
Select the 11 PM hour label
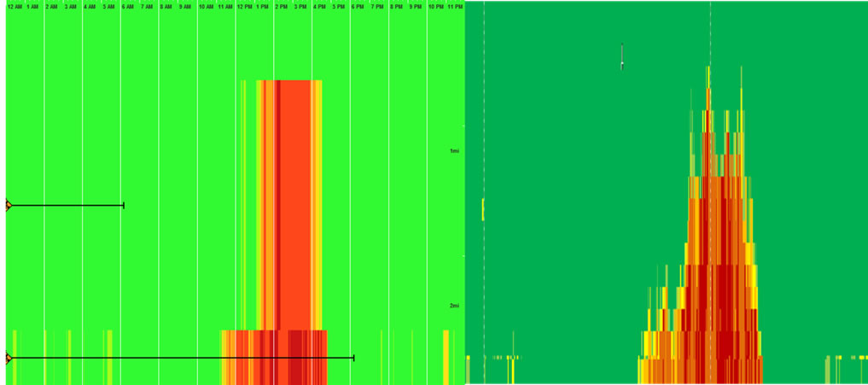pos(455,7)
